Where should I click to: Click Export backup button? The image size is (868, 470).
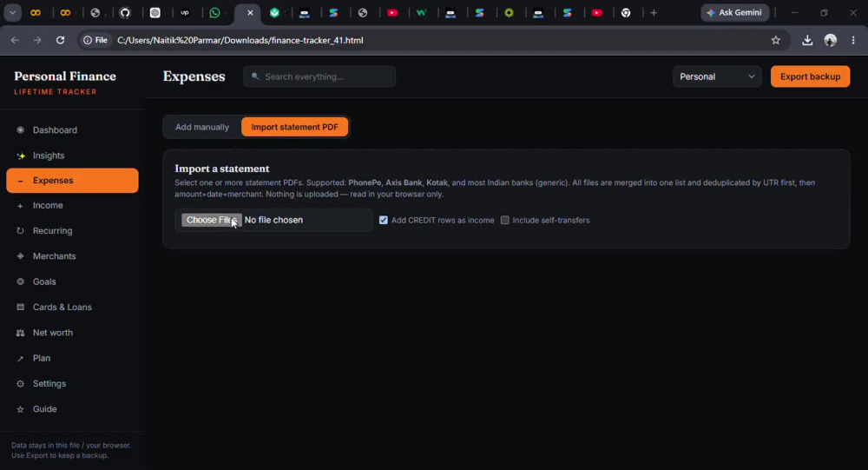(x=810, y=76)
